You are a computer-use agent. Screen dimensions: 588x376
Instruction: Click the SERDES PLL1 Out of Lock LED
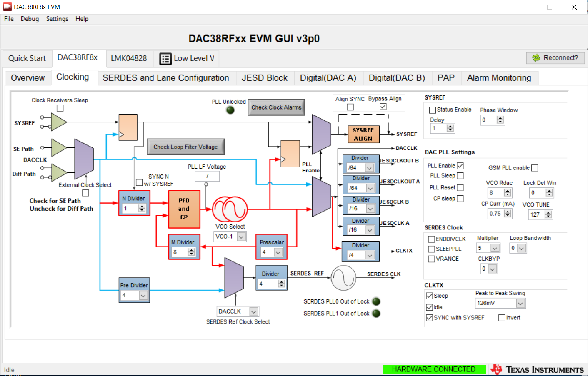[x=376, y=314]
